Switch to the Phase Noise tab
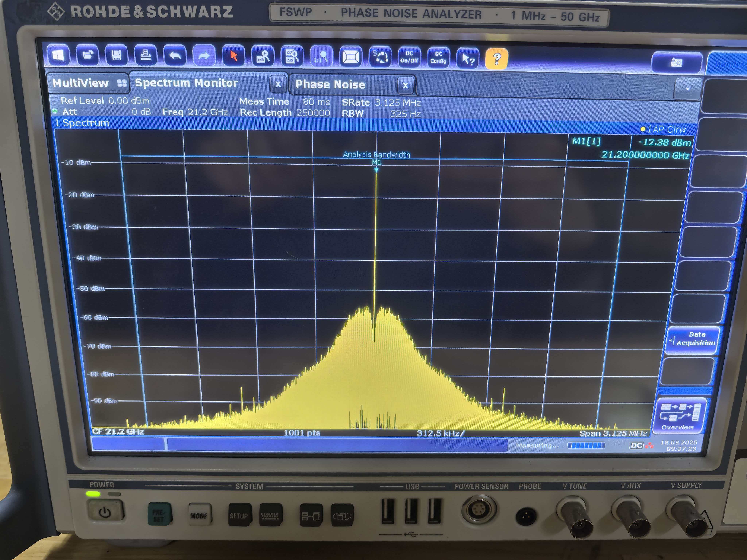Viewport: 747px width, 560px height. pos(330,84)
